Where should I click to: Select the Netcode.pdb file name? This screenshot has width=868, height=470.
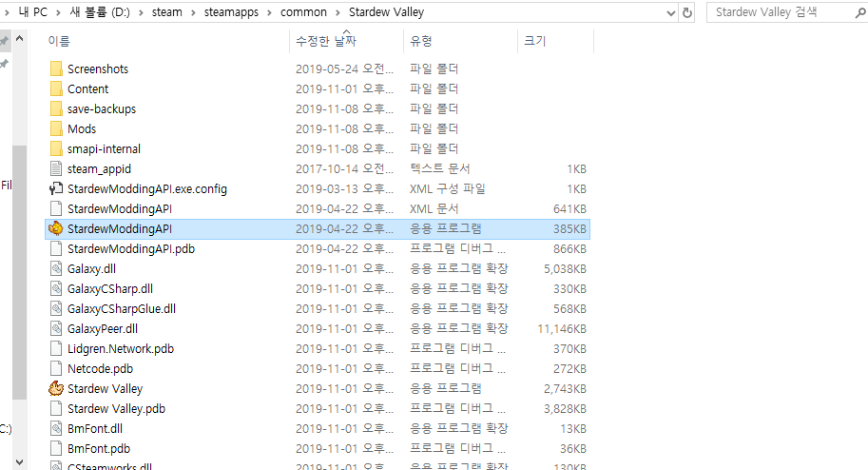[x=100, y=368]
